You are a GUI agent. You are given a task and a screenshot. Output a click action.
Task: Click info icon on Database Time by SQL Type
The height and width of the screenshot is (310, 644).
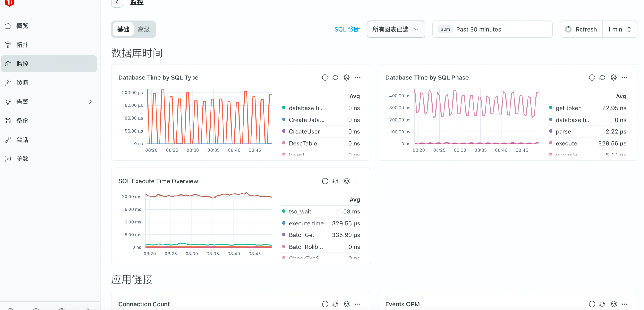[325, 77]
